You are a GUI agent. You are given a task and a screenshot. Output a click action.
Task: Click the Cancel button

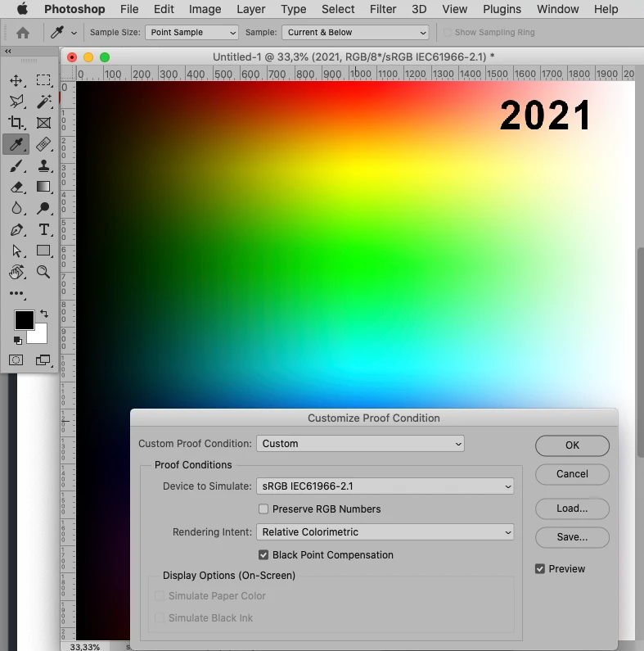572,474
